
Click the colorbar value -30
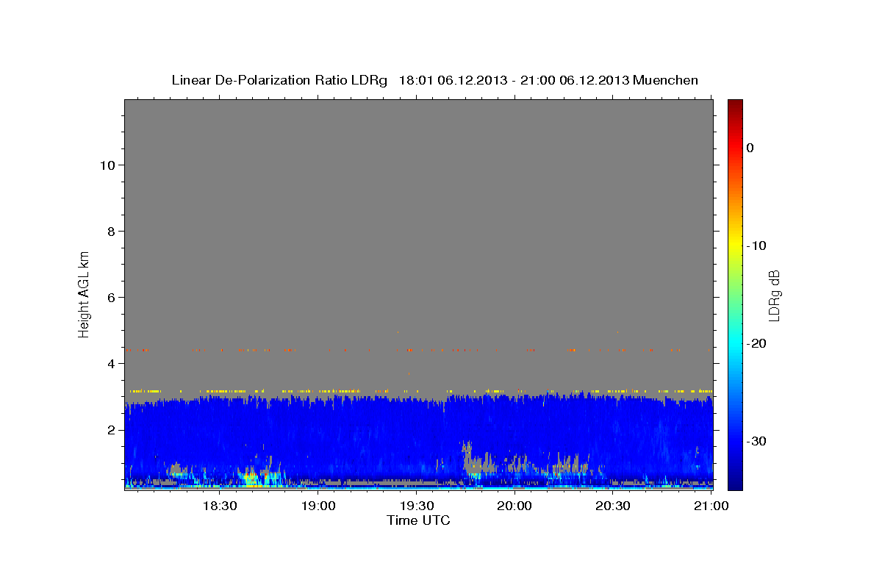click(756, 441)
